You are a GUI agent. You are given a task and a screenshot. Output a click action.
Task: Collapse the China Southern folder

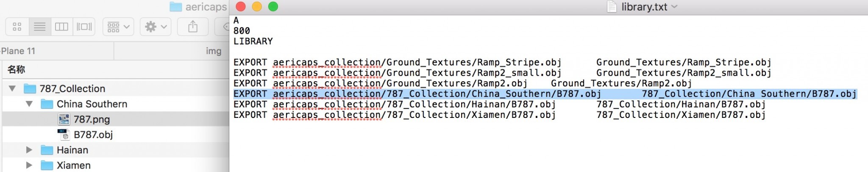click(29, 104)
